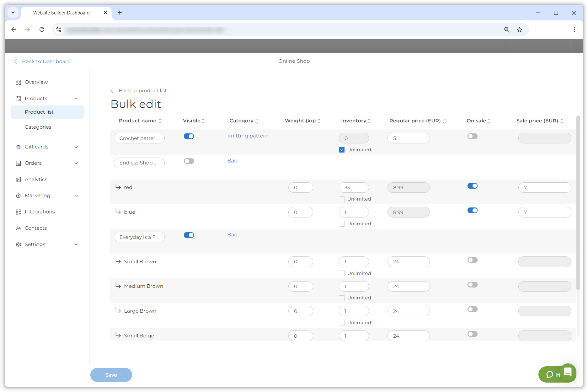This screenshot has height=392, width=588.
Task: Click the Contacts people icon
Action: pyautogui.click(x=18, y=228)
